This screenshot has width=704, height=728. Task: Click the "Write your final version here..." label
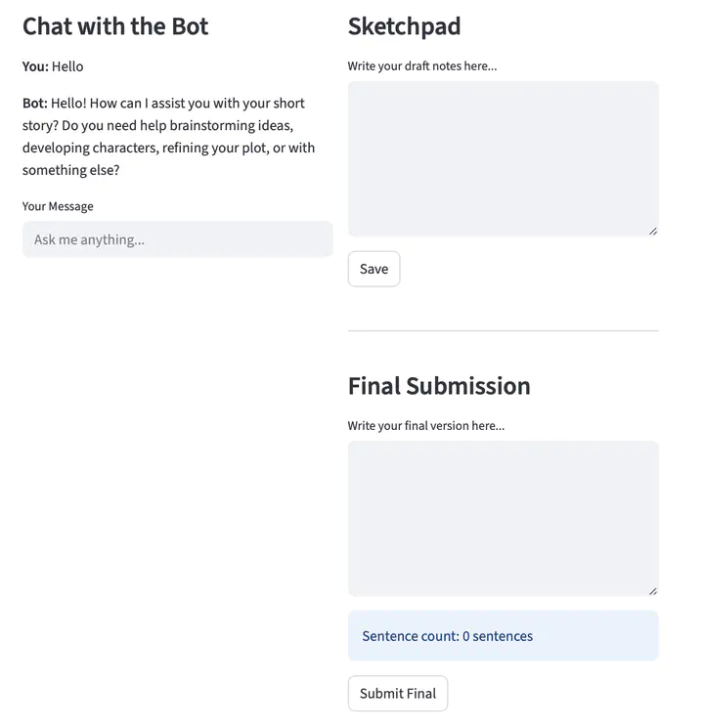pos(425,426)
